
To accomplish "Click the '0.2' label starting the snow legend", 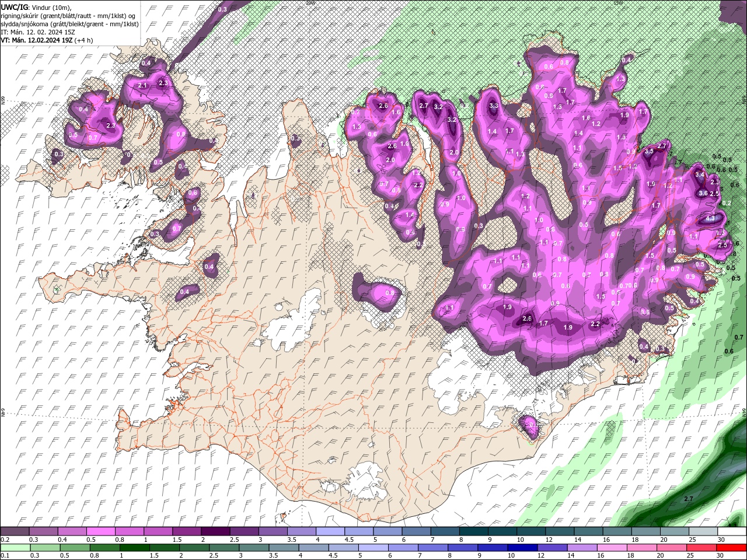I will [5, 540].
